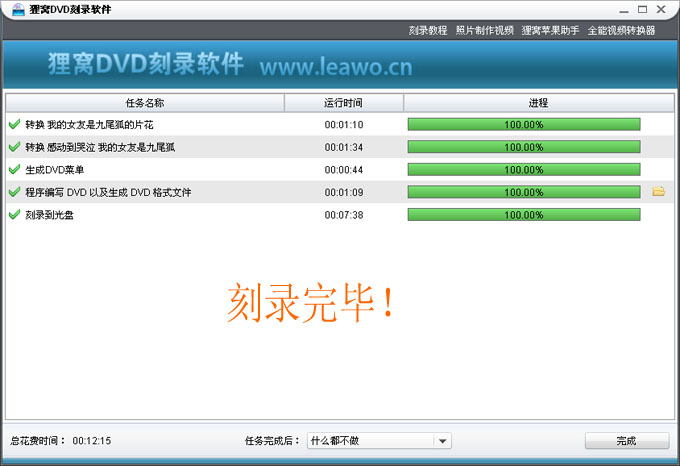Click the green checkmark beside 生成DVD菜单
This screenshot has width=680, height=466.
14,169
